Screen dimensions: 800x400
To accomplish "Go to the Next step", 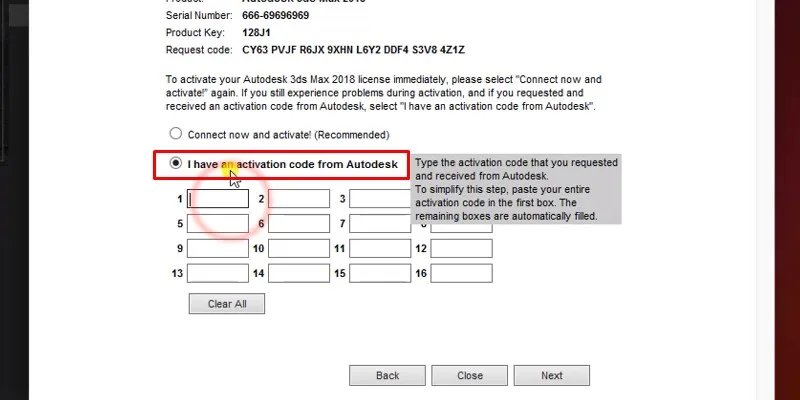I will tap(551, 376).
